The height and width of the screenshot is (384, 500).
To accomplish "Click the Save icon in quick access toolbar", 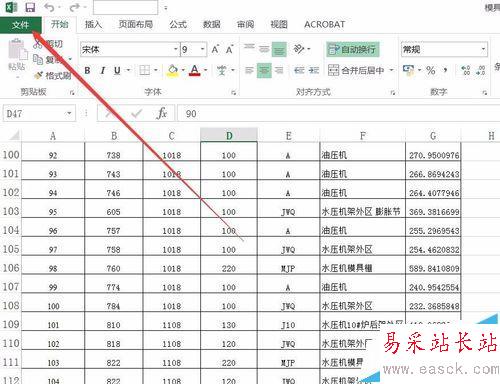I will pos(30,7).
